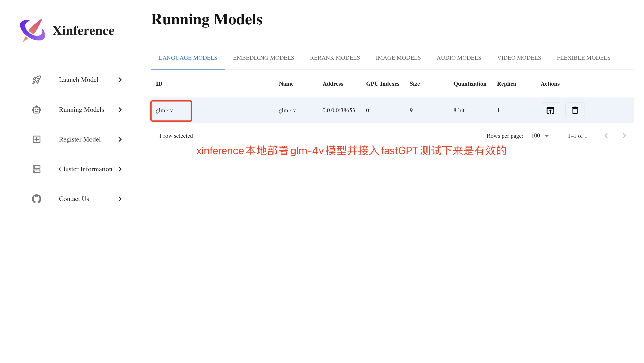
Task: Open Launch Model from the sidebar
Action: coord(78,80)
